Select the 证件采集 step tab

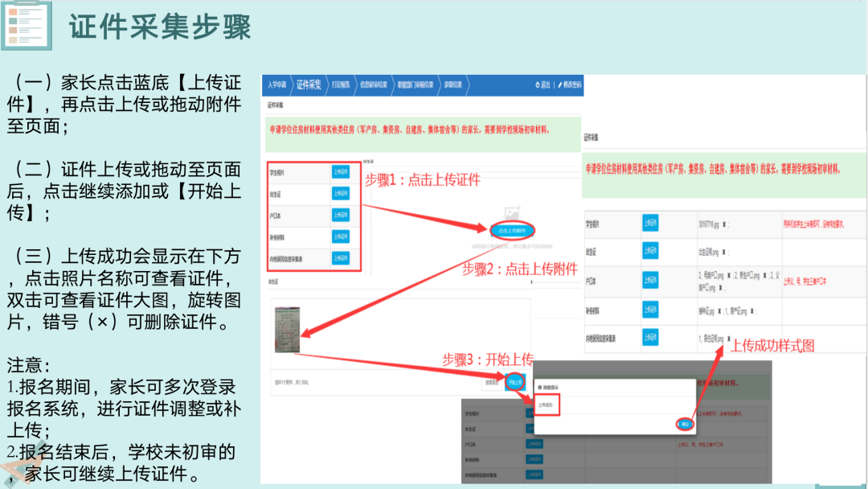pyautogui.click(x=309, y=84)
